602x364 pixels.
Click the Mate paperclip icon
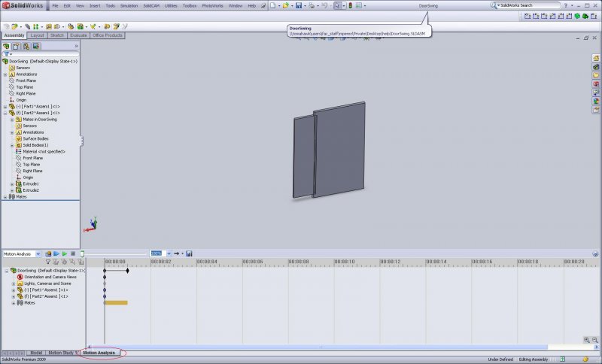27,26
